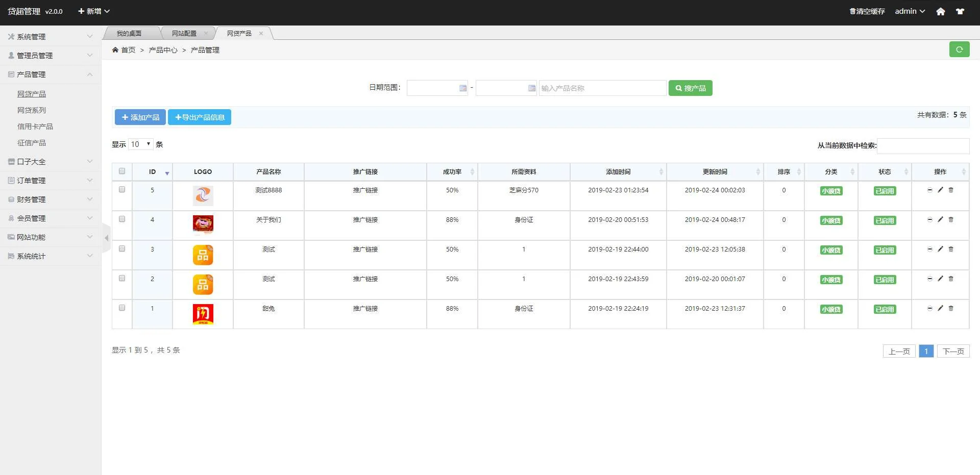Check the checkbox for product ID 5
The height and width of the screenshot is (475, 980).
coord(122,189)
